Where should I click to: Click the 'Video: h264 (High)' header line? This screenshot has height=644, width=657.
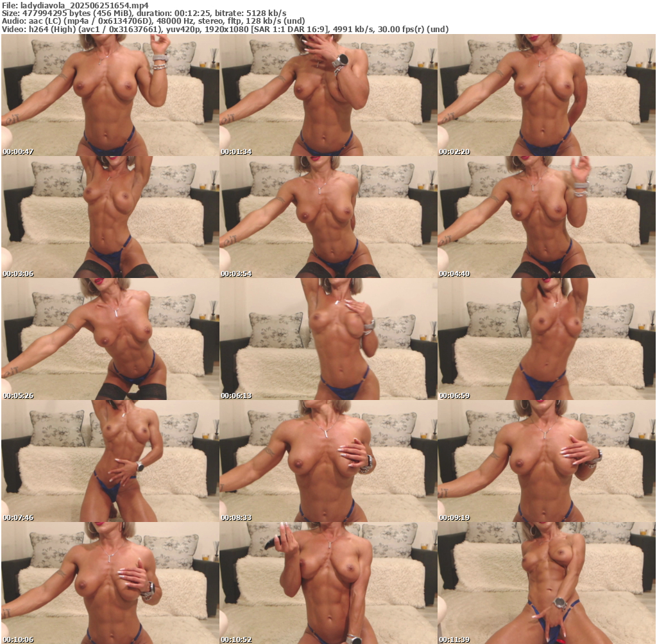(x=225, y=30)
